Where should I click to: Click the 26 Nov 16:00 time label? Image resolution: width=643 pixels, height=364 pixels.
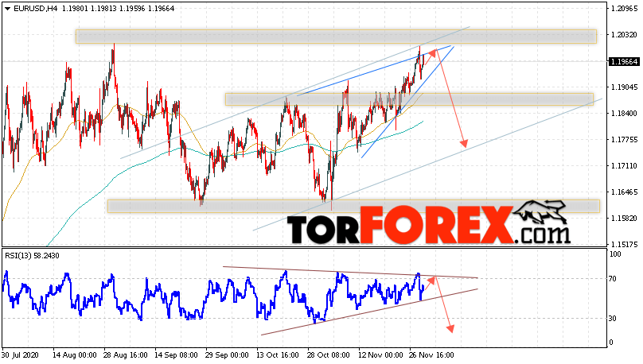coord(431,354)
